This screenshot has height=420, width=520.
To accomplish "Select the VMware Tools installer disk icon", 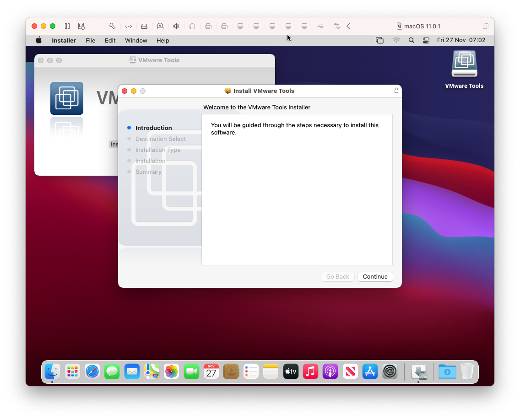I will click(464, 64).
